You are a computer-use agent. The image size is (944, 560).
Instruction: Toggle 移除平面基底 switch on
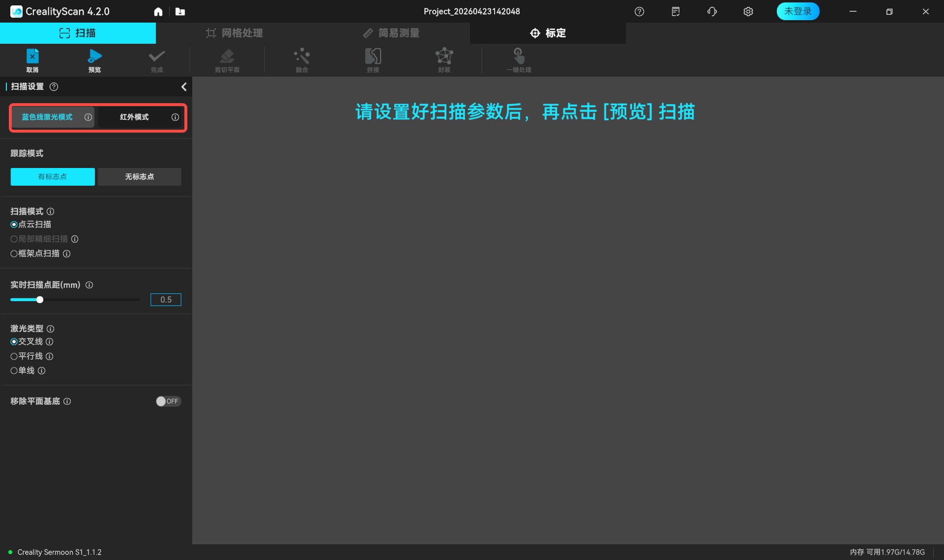168,401
